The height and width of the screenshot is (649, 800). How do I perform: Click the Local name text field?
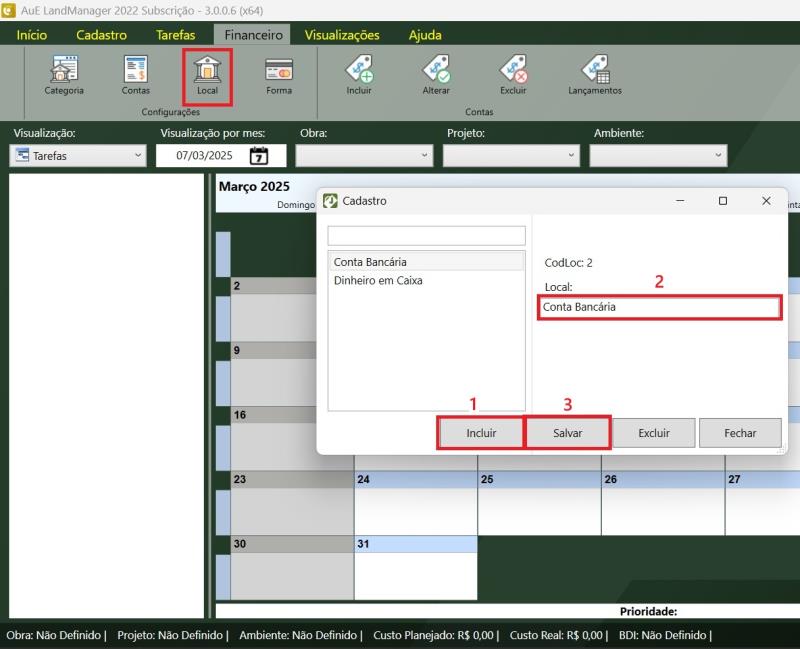[x=658, y=307]
